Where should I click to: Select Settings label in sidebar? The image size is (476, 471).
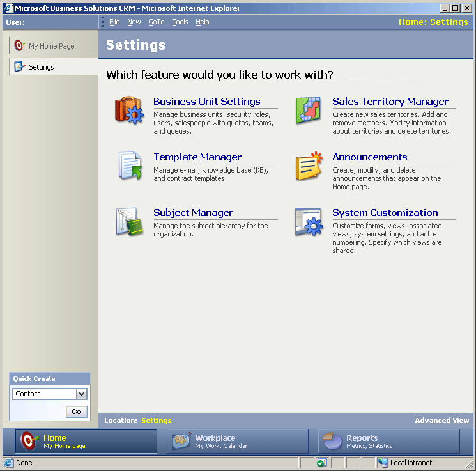pos(42,67)
